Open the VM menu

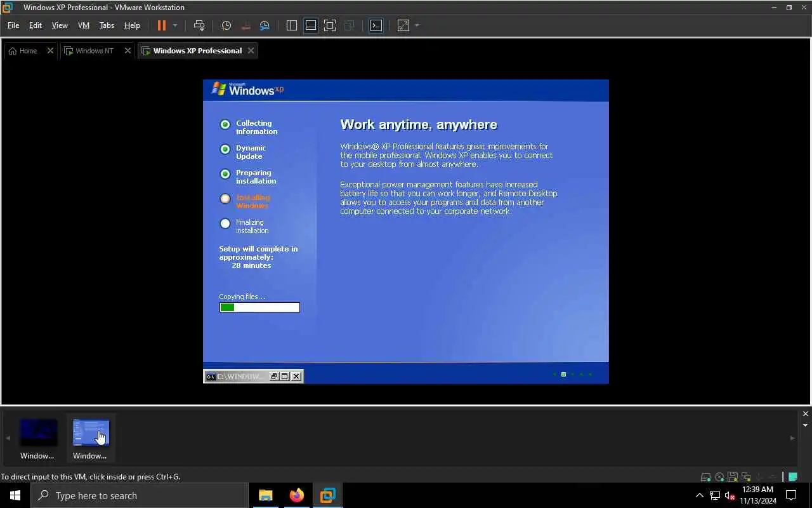tap(84, 25)
